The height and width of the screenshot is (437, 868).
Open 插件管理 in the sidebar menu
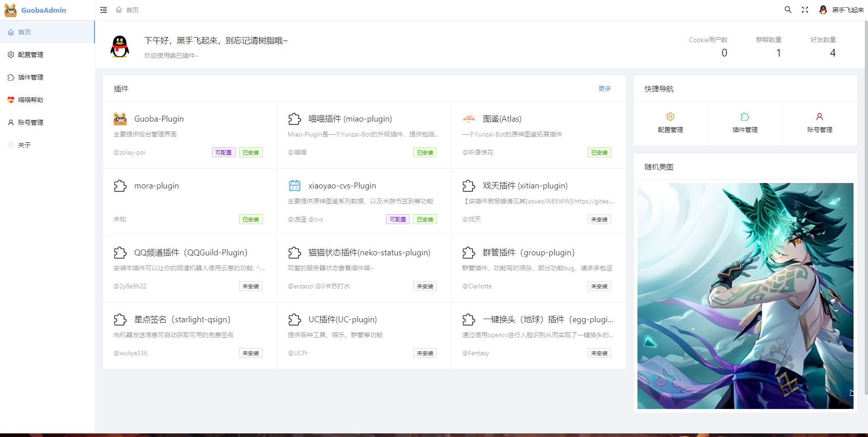pyautogui.click(x=31, y=77)
